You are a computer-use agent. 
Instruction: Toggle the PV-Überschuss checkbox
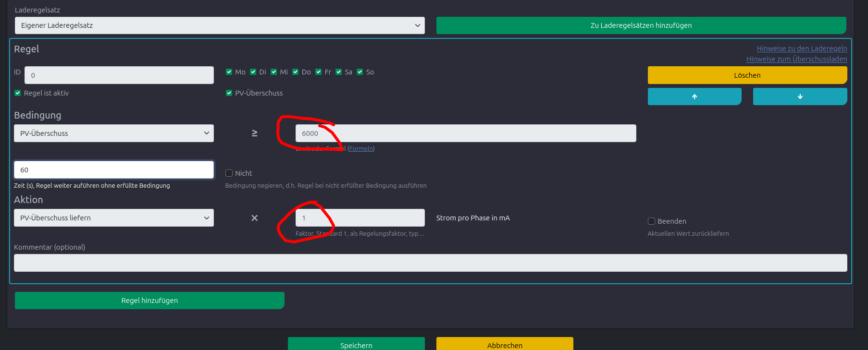(x=229, y=93)
